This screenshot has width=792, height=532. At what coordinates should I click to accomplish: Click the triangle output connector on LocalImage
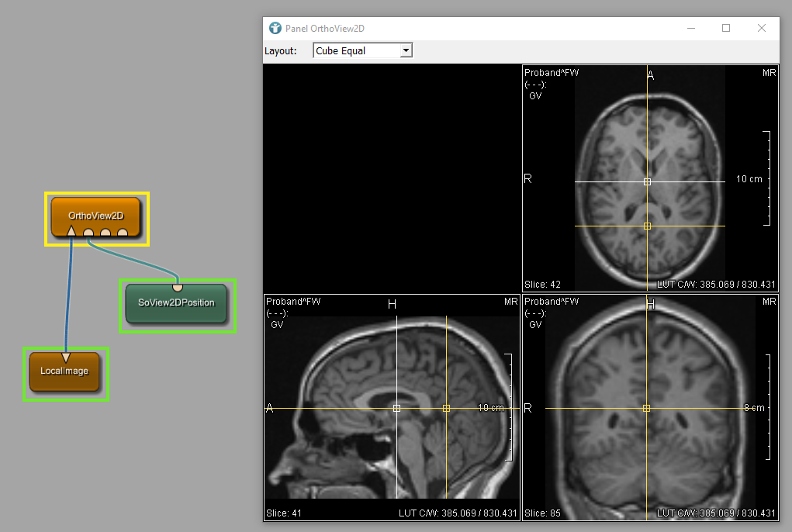(x=66, y=358)
